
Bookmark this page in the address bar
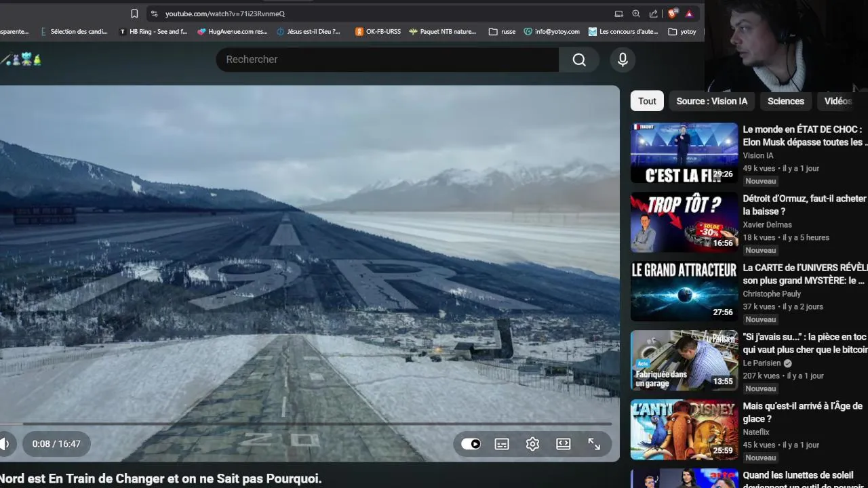(x=134, y=14)
